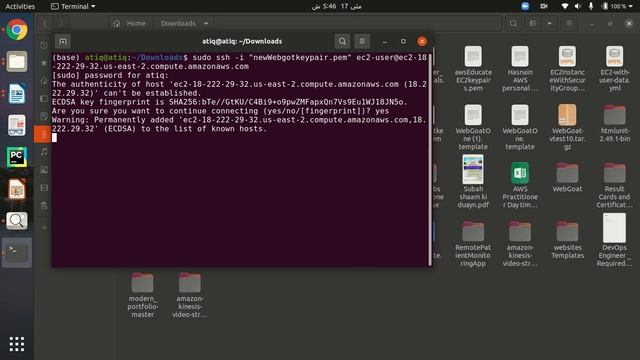Select WebGoatOne (1).template file
The height and width of the screenshot is (360, 640).
coord(473,127)
